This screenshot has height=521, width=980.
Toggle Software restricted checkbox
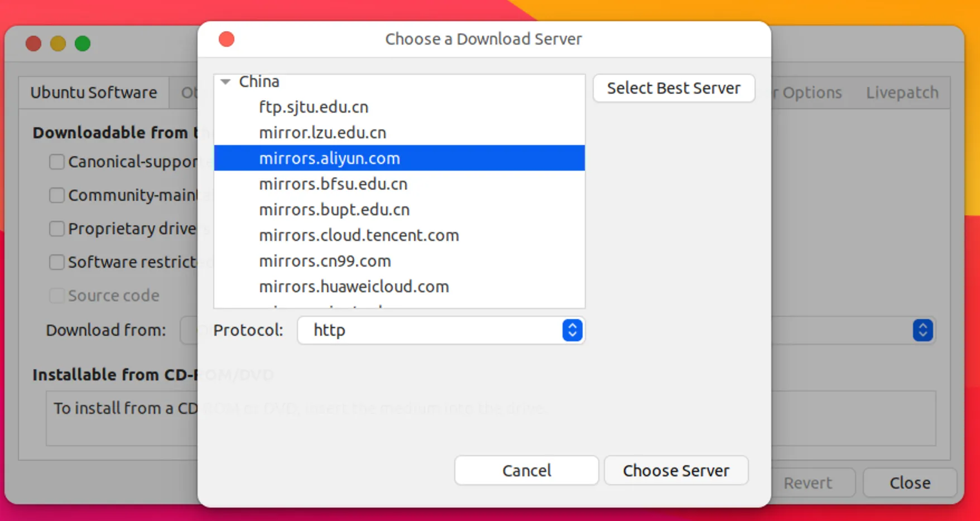57,262
